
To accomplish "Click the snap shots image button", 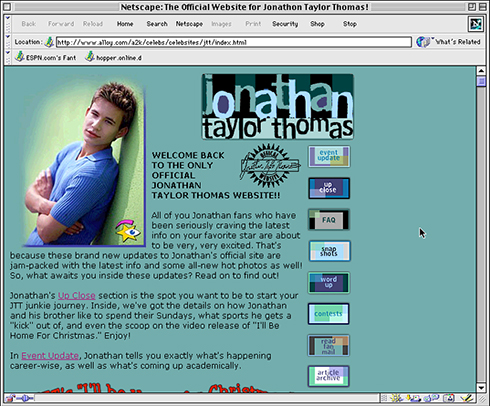I will pyautogui.click(x=329, y=251).
